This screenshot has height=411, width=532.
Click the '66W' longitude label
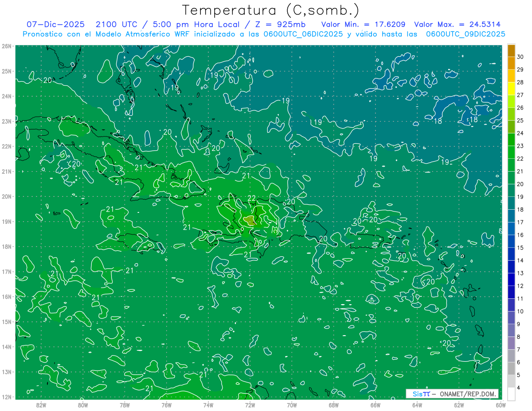[375, 405]
